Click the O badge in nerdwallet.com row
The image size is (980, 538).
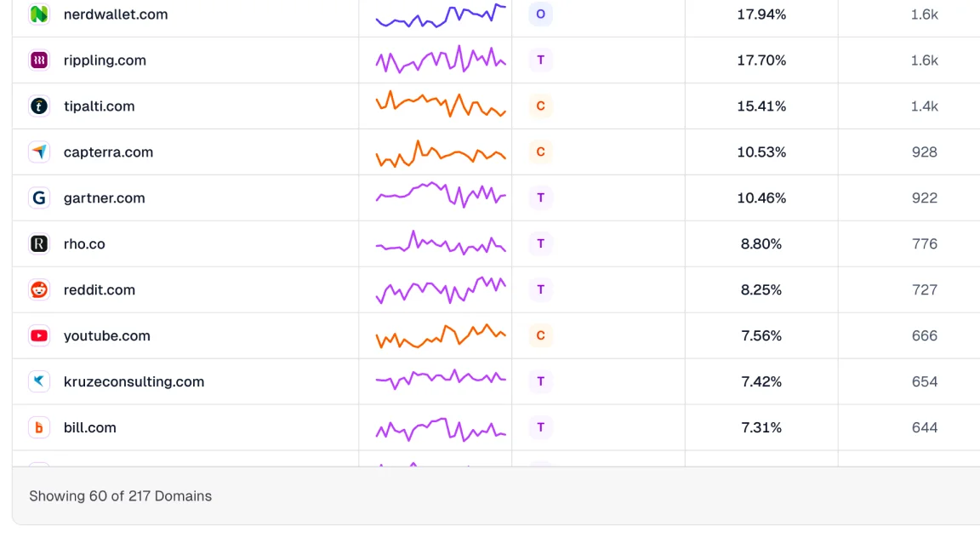540,14
